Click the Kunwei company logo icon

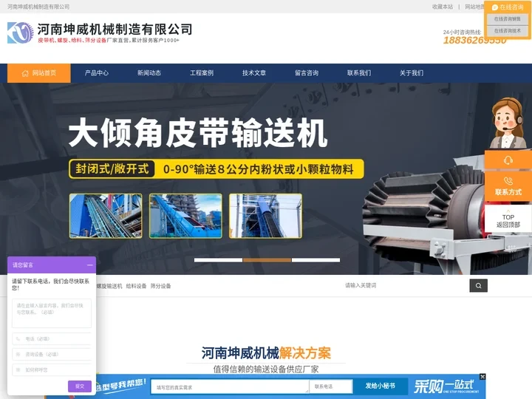(x=21, y=33)
